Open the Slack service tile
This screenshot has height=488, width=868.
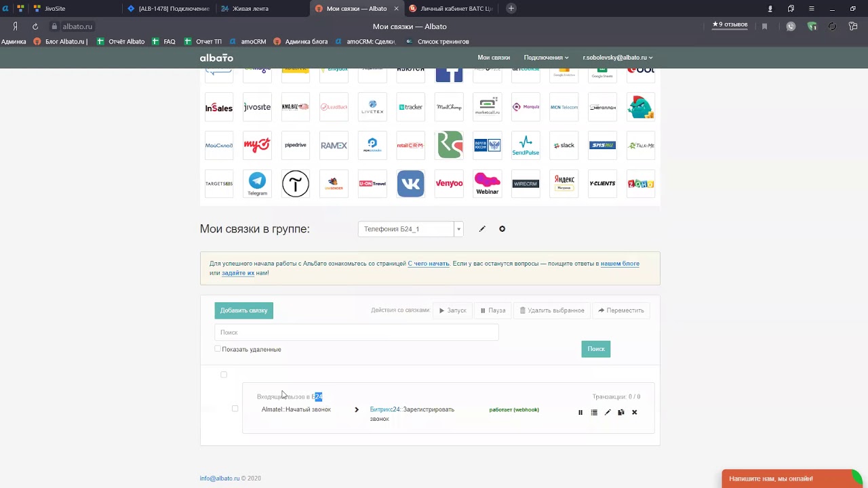click(x=564, y=145)
